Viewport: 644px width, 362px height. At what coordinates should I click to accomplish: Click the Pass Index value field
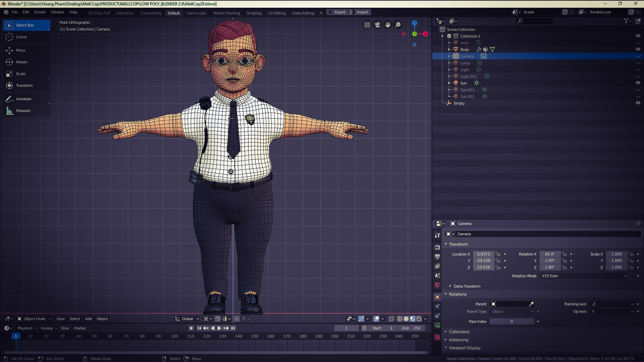click(512, 321)
